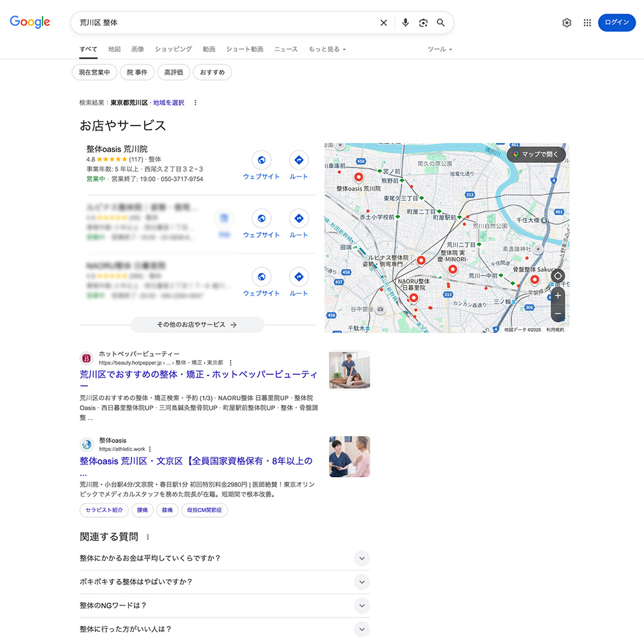
Task: Open website for 整体oasis 荒川院
Action: (x=261, y=160)
